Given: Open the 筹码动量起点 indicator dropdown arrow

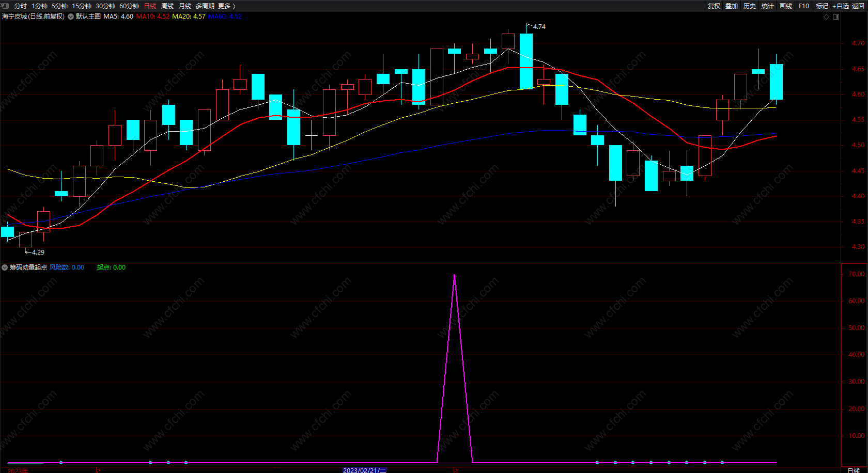Looking at the screenshot, I should (5, 267).
